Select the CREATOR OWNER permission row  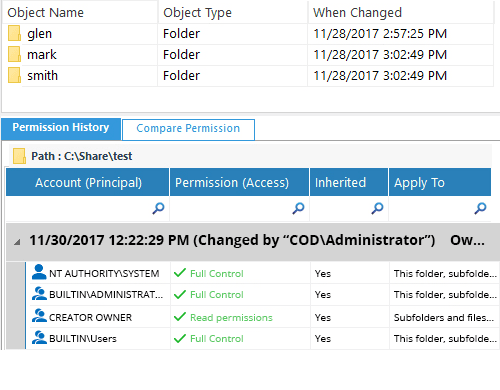(x=263, y=317)
